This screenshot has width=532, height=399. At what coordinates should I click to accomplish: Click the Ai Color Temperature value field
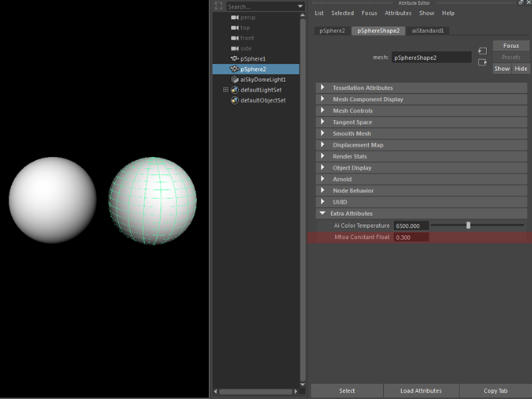pyautogui.click(x=411, y=226)
